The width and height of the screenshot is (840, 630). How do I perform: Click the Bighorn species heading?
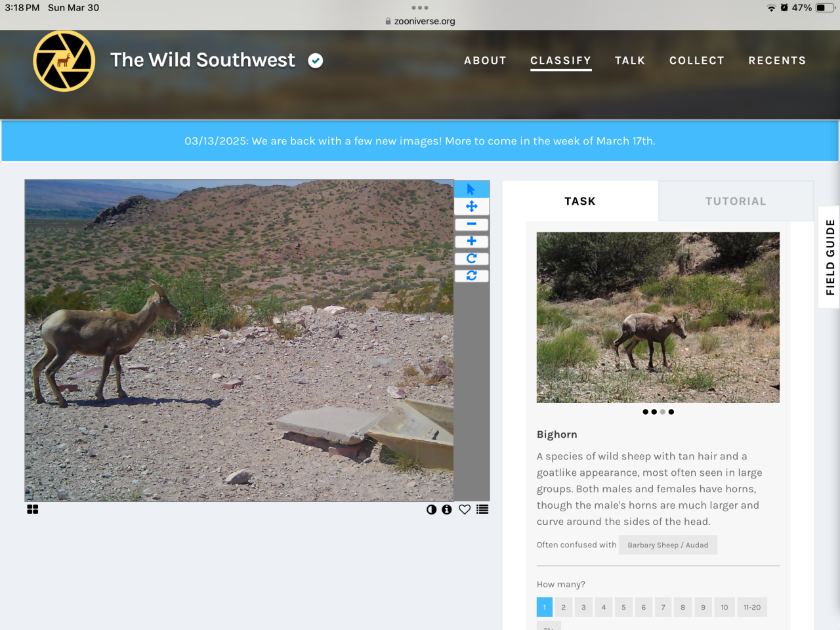(x=557, y=434)
